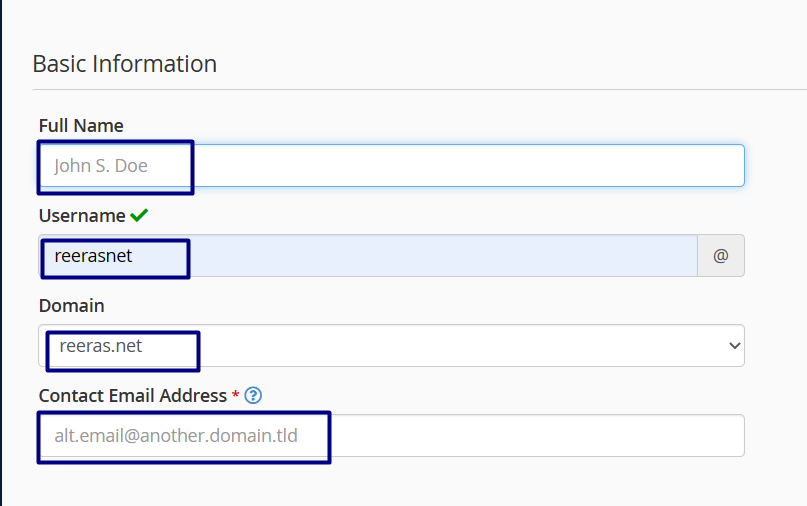Screen dimensions: 807x506
Task: Focus the Full Name input field
Action: point(391,165)
